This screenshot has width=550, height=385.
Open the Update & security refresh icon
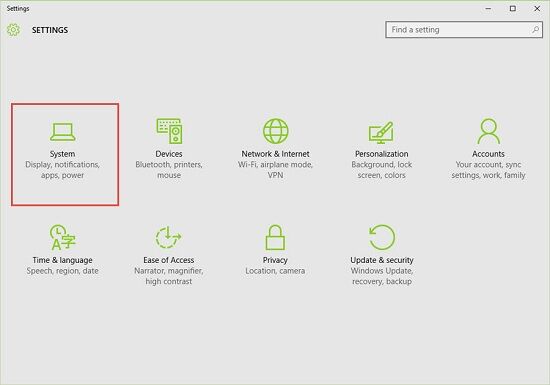tap(382, 237)
